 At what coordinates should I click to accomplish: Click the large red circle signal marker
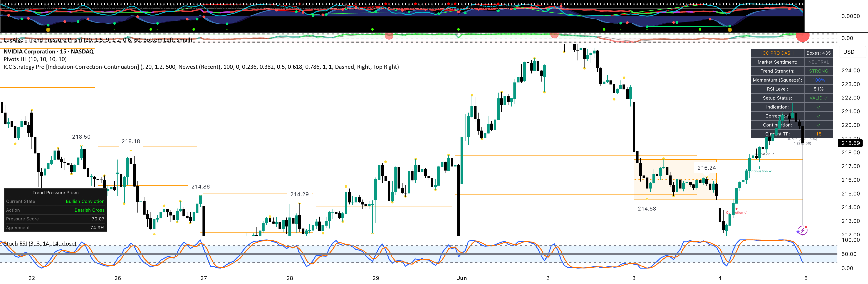coord(803,36)
